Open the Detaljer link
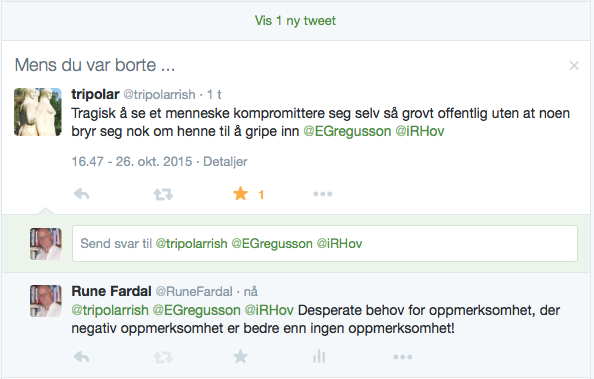 coord(225,161)
